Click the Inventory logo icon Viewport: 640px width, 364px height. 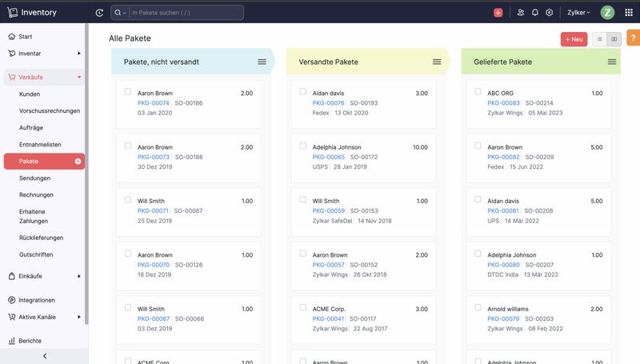[x=12, y=12]
